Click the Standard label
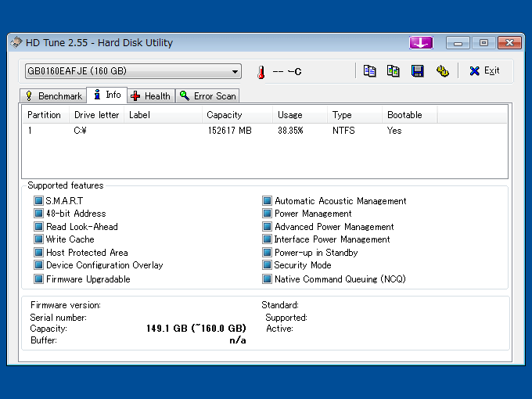Screen dimensions: 532x399 coord(280,305)
